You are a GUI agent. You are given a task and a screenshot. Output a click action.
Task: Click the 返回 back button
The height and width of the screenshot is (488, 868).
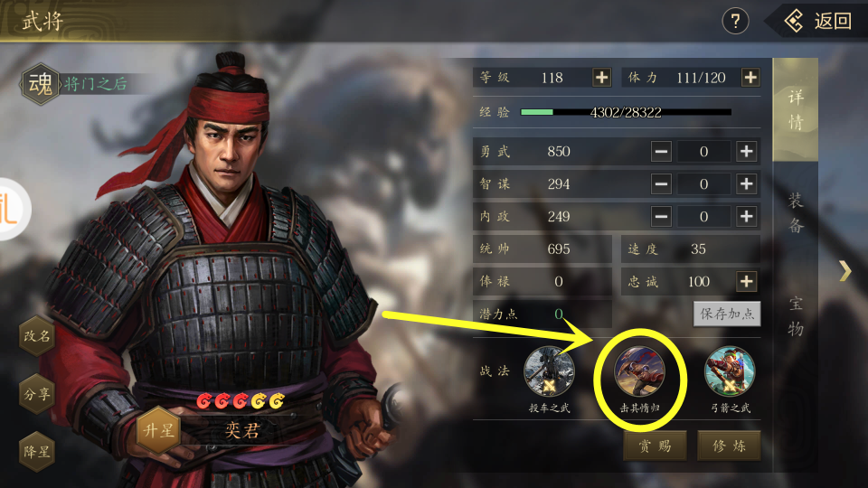[x=817, y=21]
